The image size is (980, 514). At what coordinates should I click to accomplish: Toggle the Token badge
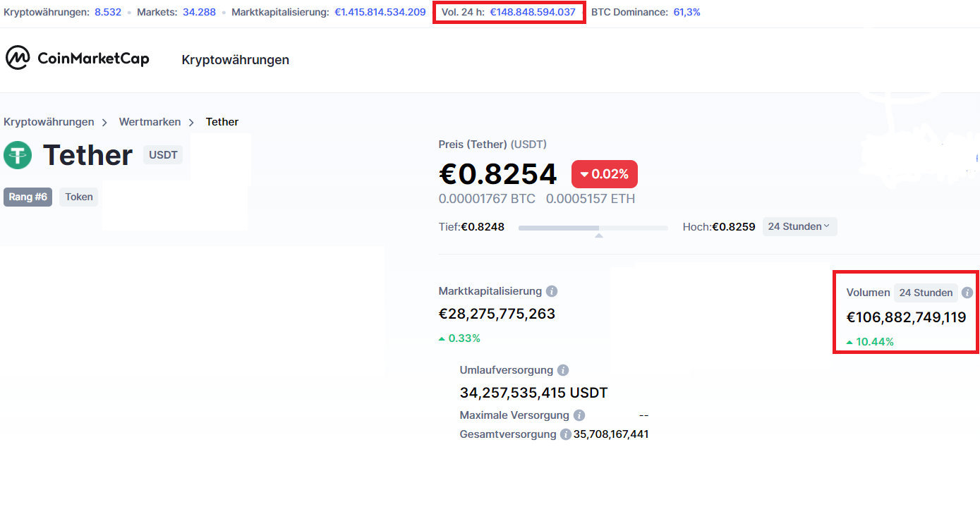pos(78,197)
